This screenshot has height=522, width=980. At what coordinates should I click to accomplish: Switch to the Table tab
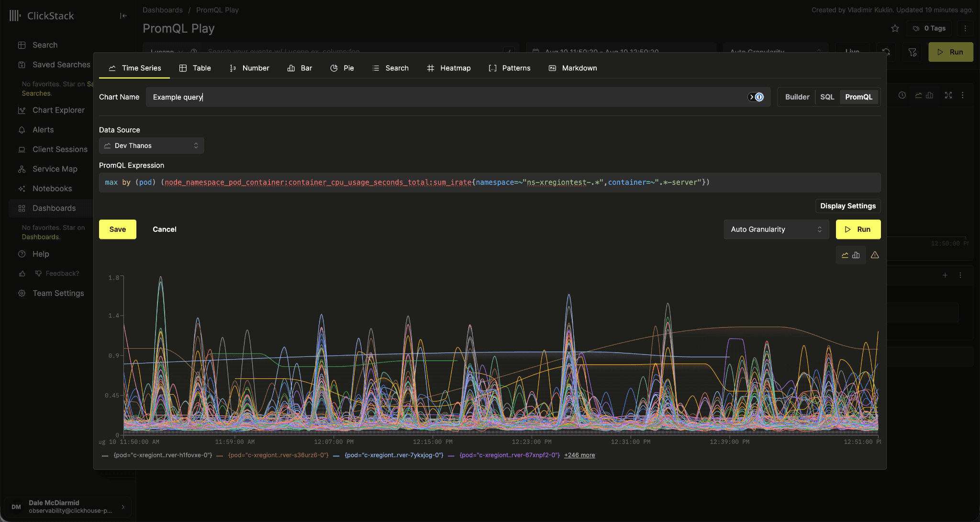pyautogui.click(x=195, y=68)
